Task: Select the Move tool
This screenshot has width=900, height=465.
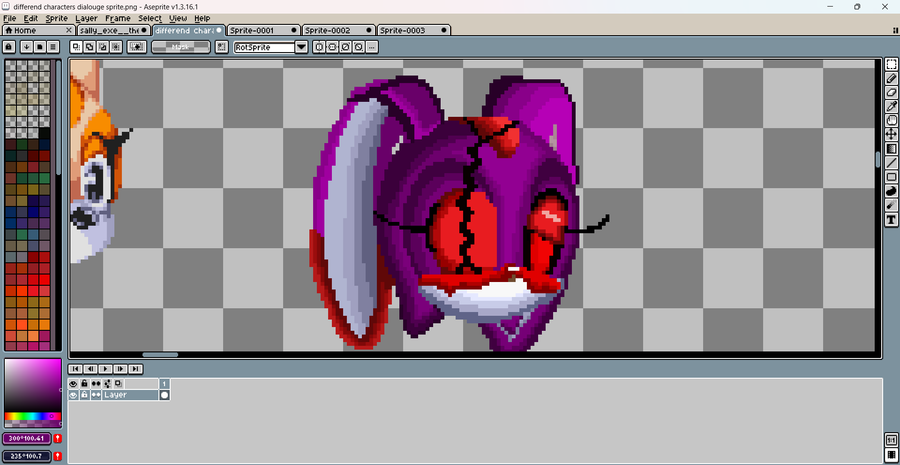Action: tap(891, 134)
